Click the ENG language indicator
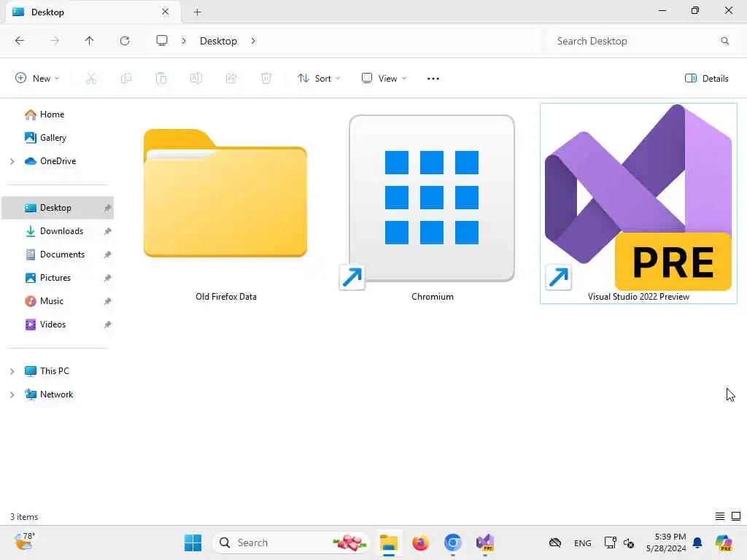 click(x=582, y=542)
